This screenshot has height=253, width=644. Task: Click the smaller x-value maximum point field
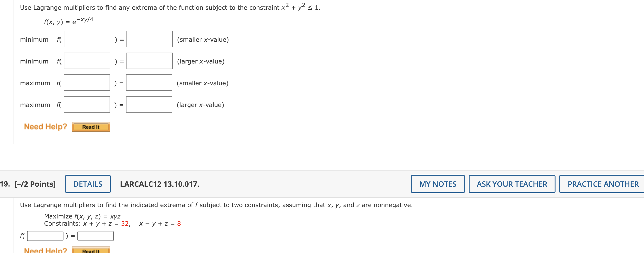[x=87, y=82]
